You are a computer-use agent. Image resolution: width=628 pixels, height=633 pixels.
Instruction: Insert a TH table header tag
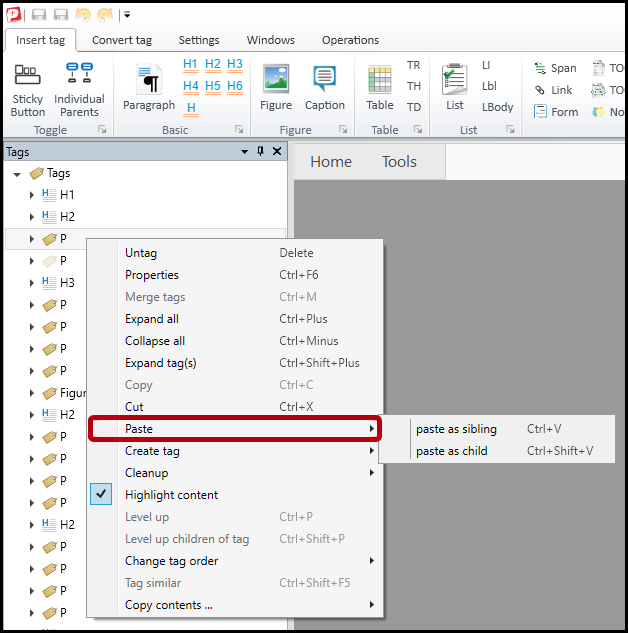pos(413,86)
